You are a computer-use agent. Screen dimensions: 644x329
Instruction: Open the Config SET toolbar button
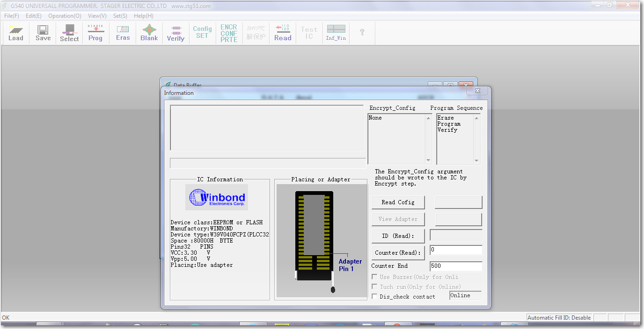[x=202, y=32]
